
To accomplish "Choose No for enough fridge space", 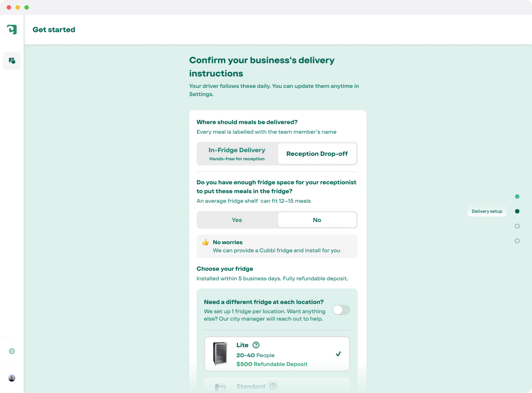I will [317, 220].
